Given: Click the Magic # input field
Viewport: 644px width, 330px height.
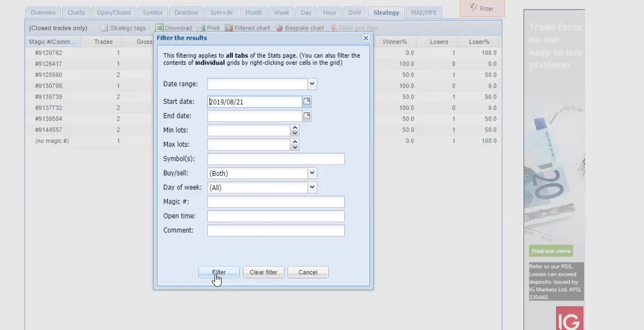Looking at the screenshot, I should (276, 202).
